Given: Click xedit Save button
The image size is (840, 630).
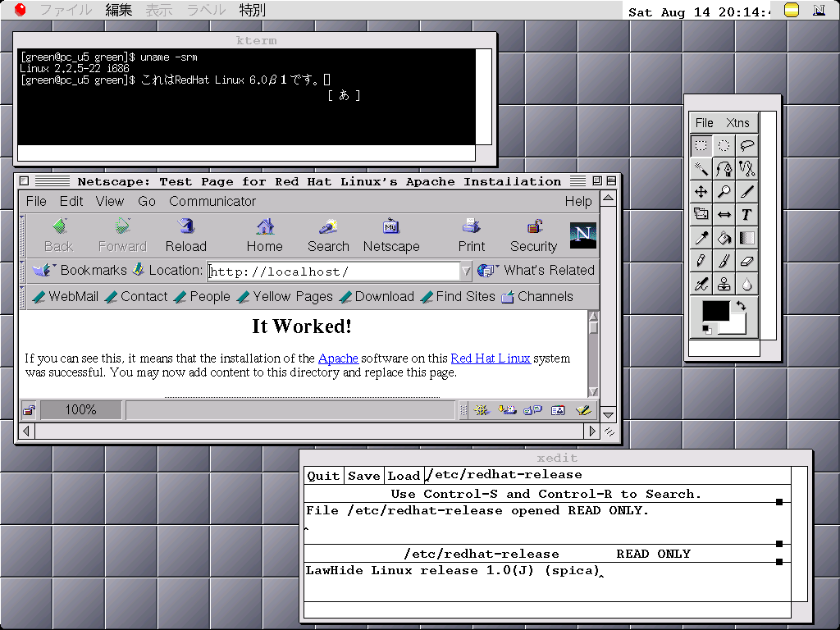Looking at the screenshot, I should coord(363,476).
